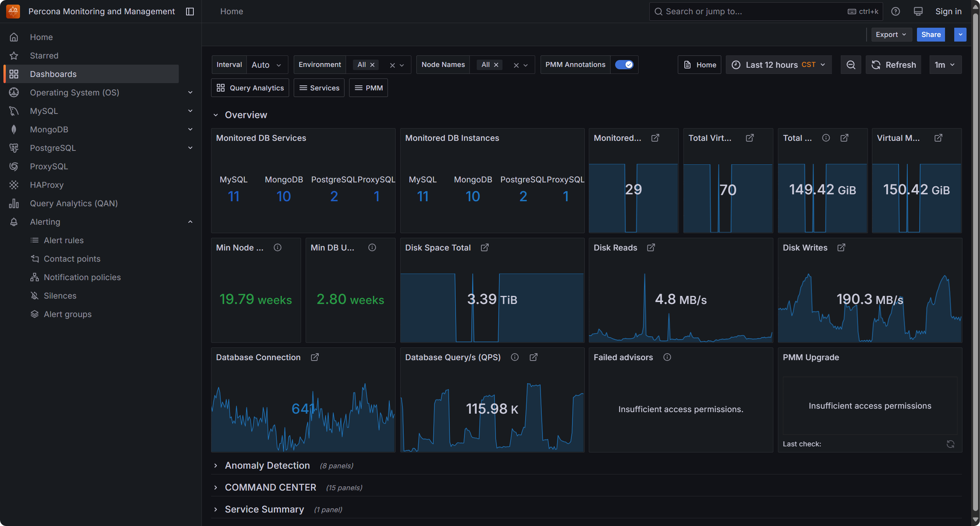Open the Node Names dropdown arrow
980x526 pixels.
coord(526,65)
